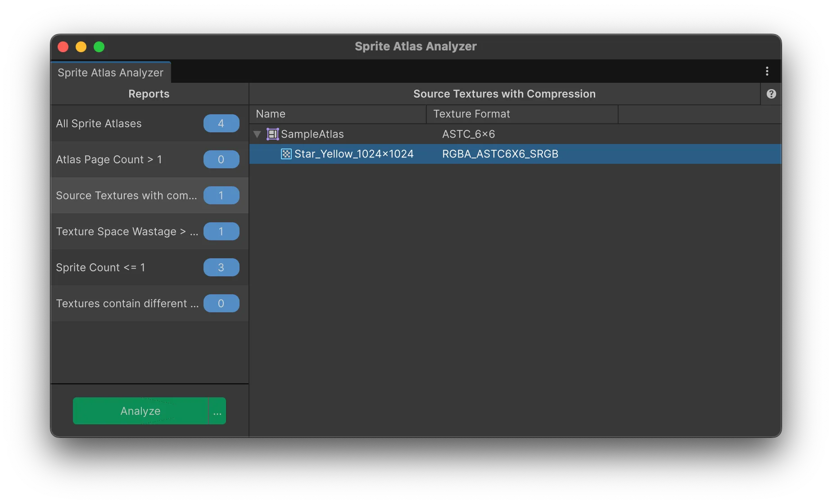Select the Star_Yellow_1024×1024 texture row
The width and height of the screenshot is (832, 504).
(x=354, y=154)
